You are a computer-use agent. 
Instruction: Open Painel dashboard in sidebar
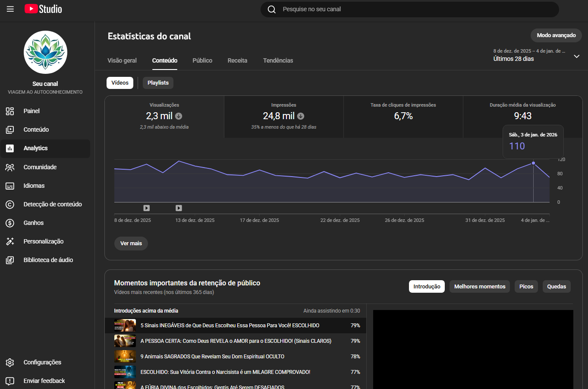45,111
